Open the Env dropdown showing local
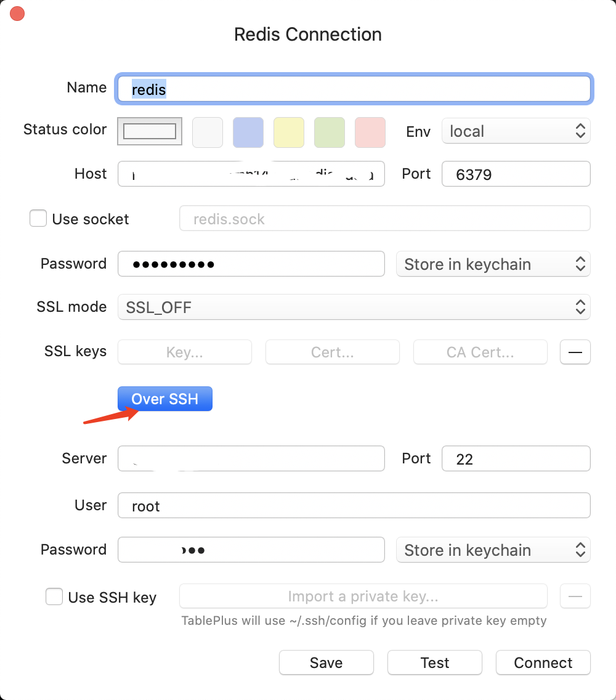 516,131
